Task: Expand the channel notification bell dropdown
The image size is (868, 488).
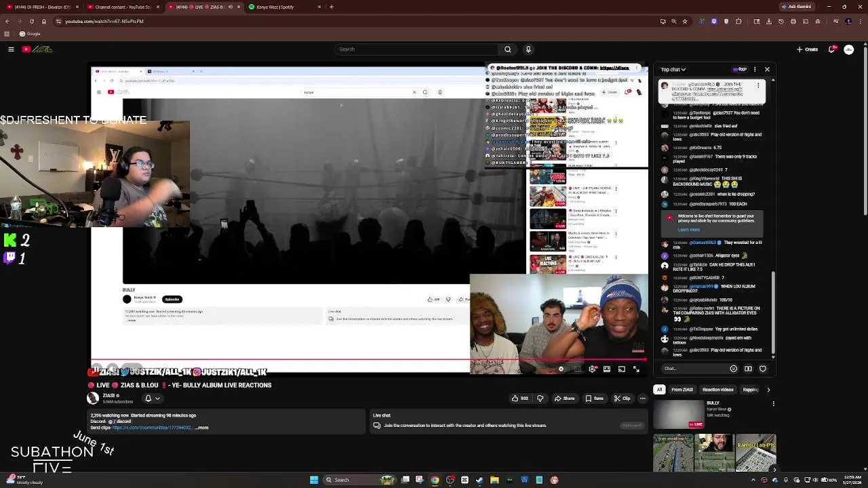Action: click(153, 399)
